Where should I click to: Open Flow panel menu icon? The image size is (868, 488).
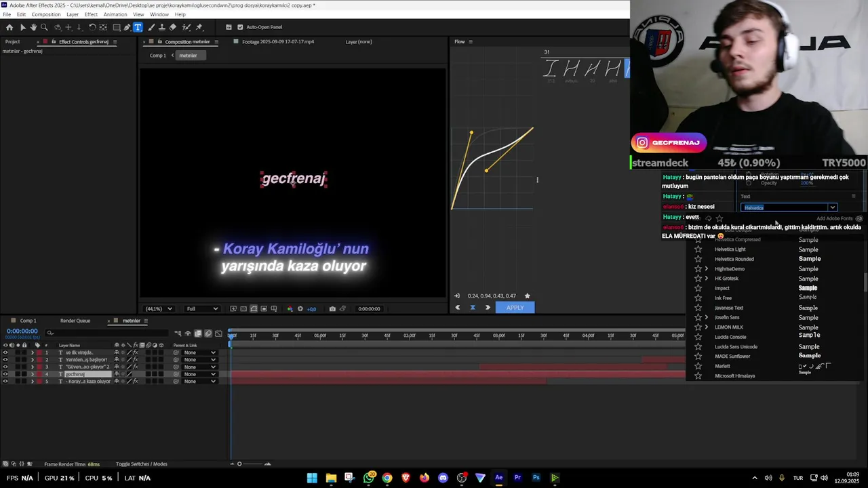471,42
